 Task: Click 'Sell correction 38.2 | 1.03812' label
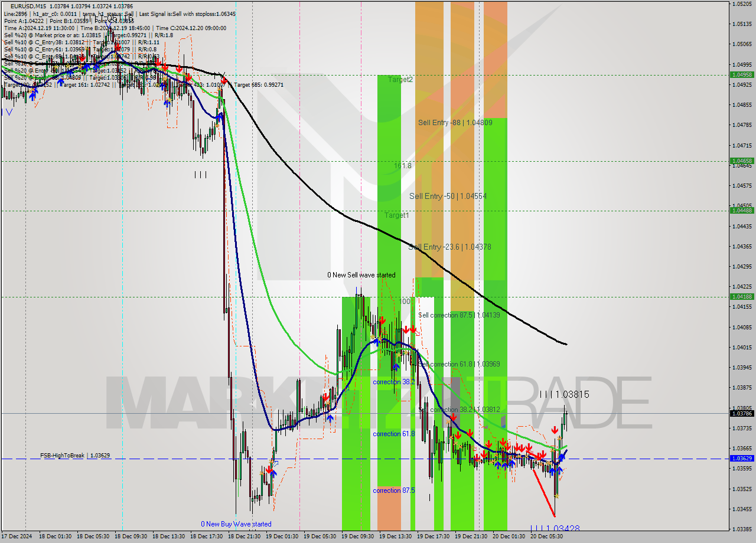coord(459,410)
